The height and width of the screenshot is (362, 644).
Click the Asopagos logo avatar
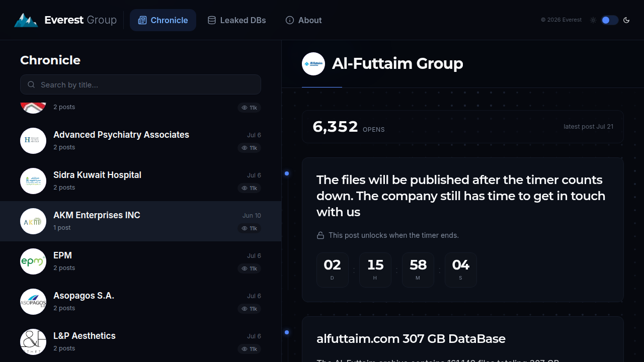coord(33,302)
